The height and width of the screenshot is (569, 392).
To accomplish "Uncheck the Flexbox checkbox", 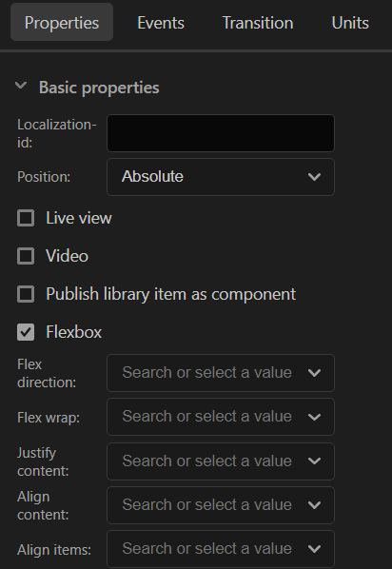I will click(x=26, y=332).
